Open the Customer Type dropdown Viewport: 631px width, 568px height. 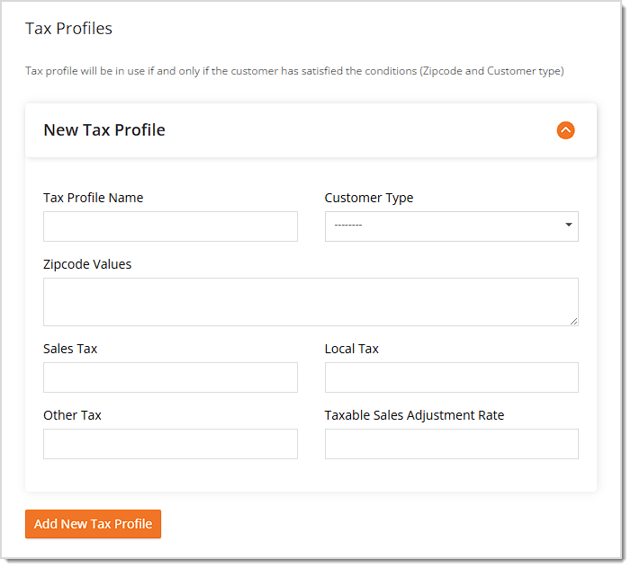(x=452, y=226)
